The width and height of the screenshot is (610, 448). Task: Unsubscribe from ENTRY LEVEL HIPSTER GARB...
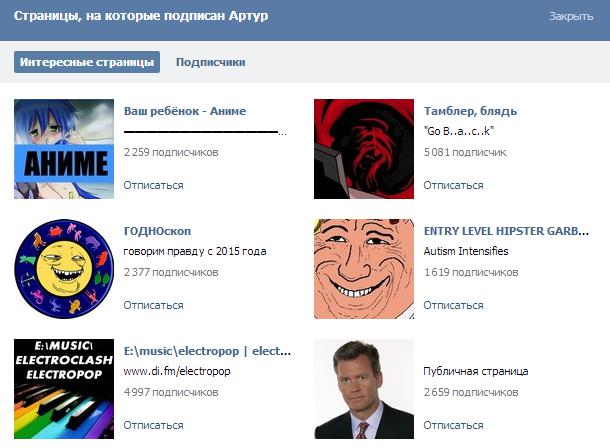tap(453, 305)
